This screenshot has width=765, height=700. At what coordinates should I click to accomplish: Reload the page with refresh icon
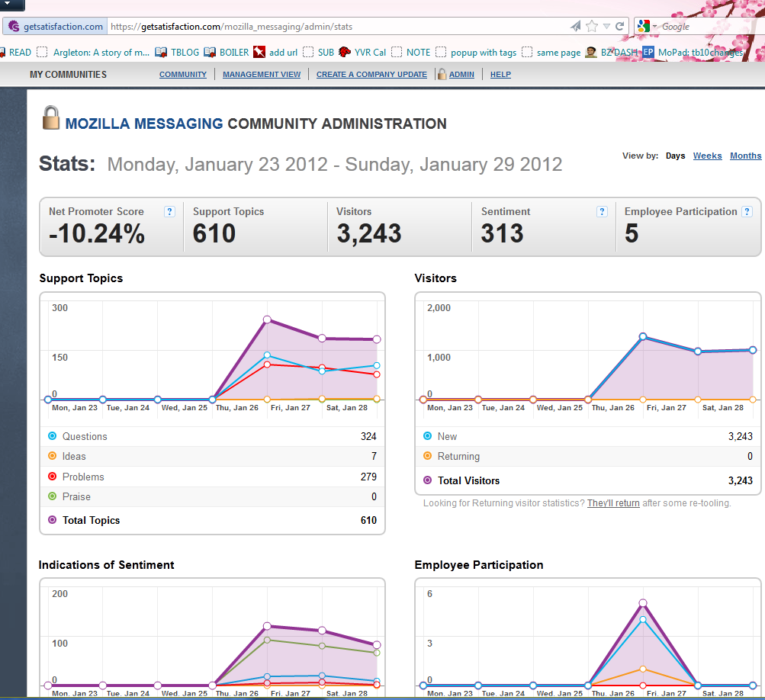point(619,27)
